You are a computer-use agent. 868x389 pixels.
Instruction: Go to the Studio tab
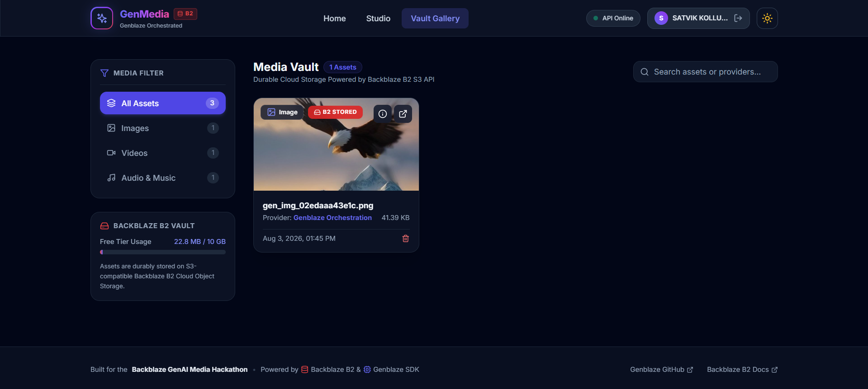point(378,19)
